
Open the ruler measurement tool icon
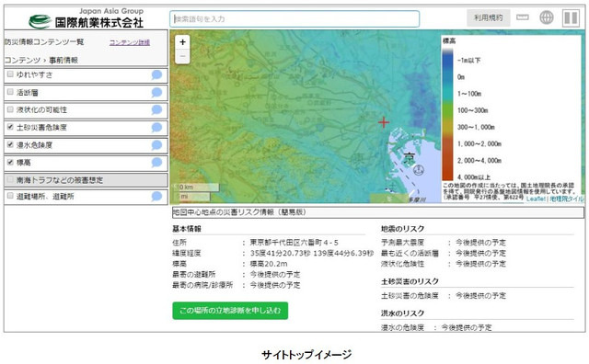pos(523,17)
